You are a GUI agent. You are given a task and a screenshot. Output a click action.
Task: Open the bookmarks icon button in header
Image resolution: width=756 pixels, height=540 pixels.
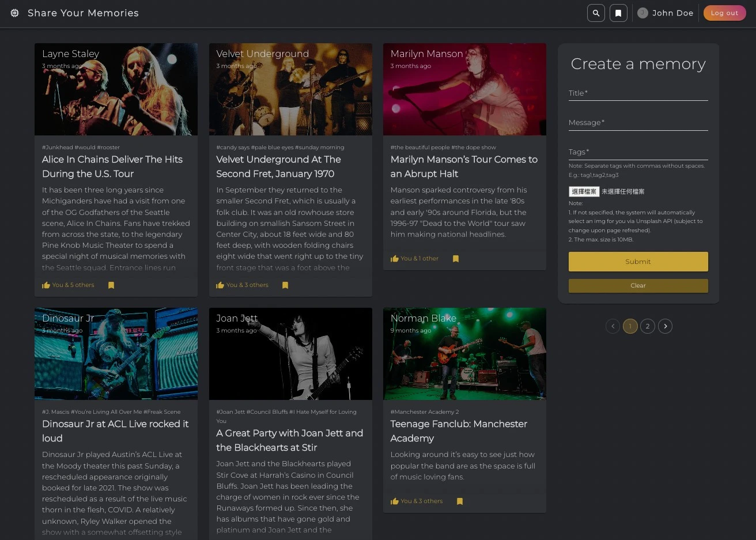tap(618, 13)
